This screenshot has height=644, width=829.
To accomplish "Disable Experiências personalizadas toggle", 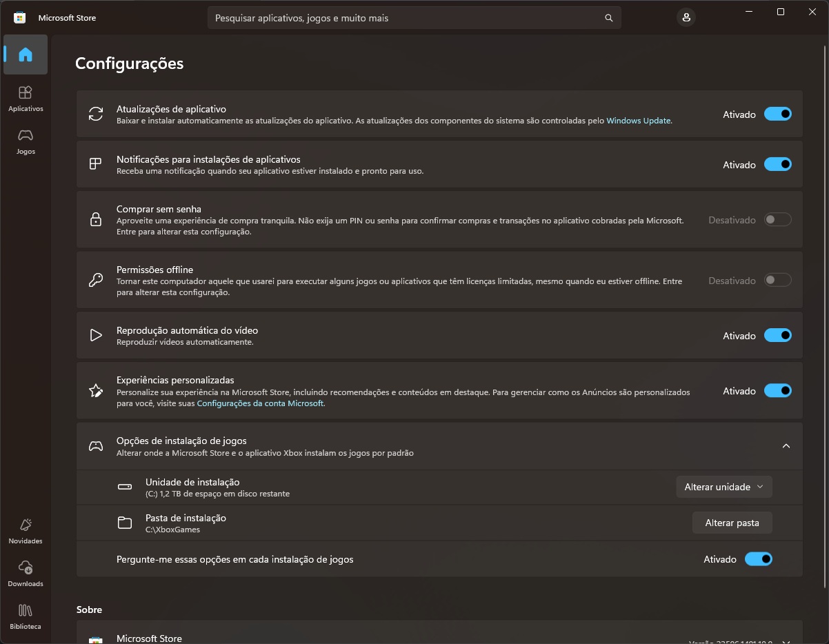I will tap(778, 391).
